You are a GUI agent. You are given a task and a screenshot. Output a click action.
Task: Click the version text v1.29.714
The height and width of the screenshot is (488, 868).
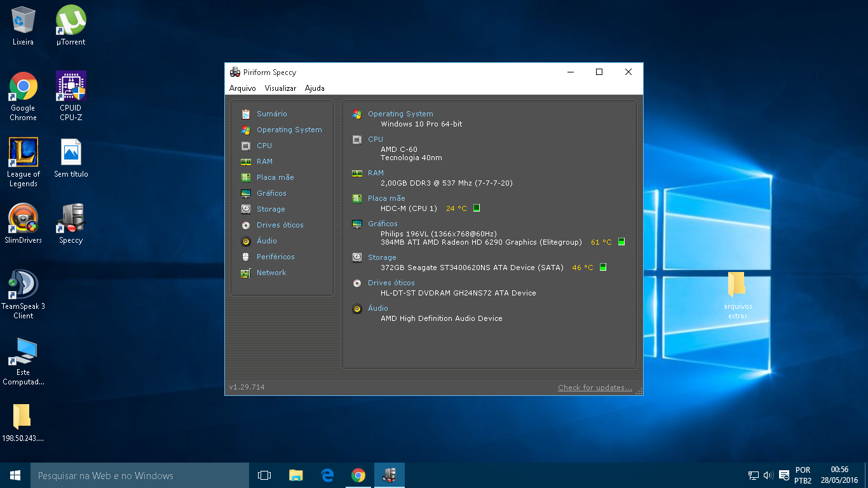[x=247, y=387]
